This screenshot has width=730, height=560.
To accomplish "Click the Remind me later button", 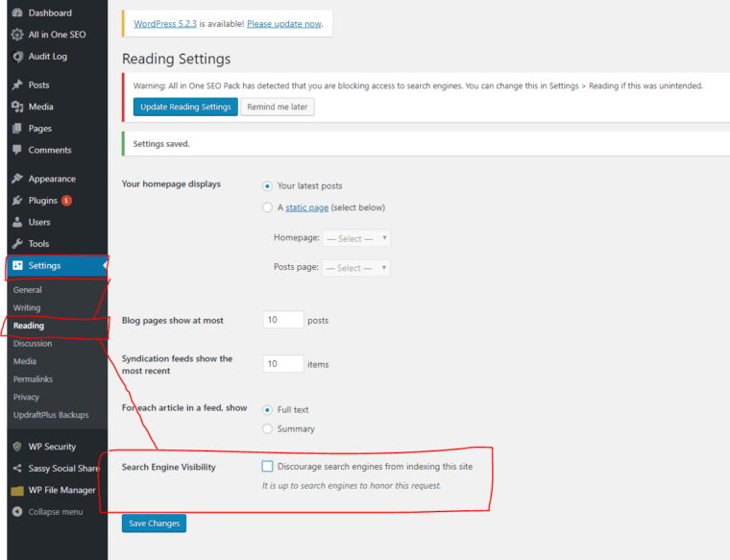I will [278, 107].
